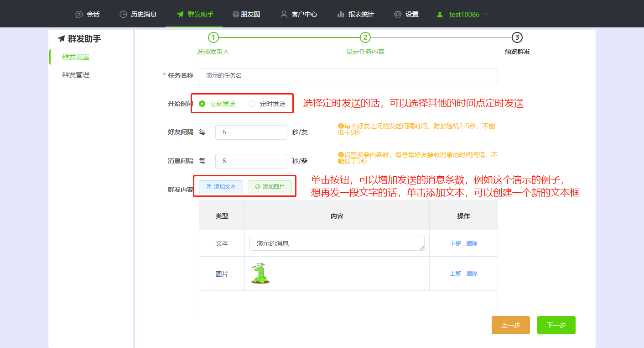The image size is (644, 348).
Task: Click the 预览群发 step label
Action: tap(517, 52)
